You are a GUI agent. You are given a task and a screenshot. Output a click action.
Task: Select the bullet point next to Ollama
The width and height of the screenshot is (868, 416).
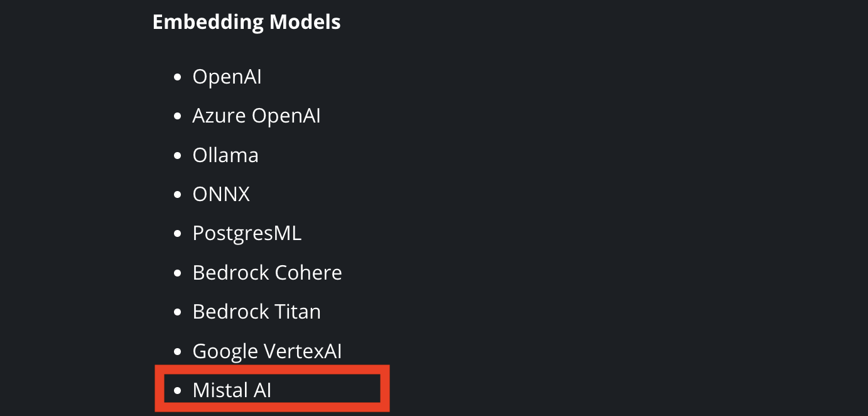(178, 155)
